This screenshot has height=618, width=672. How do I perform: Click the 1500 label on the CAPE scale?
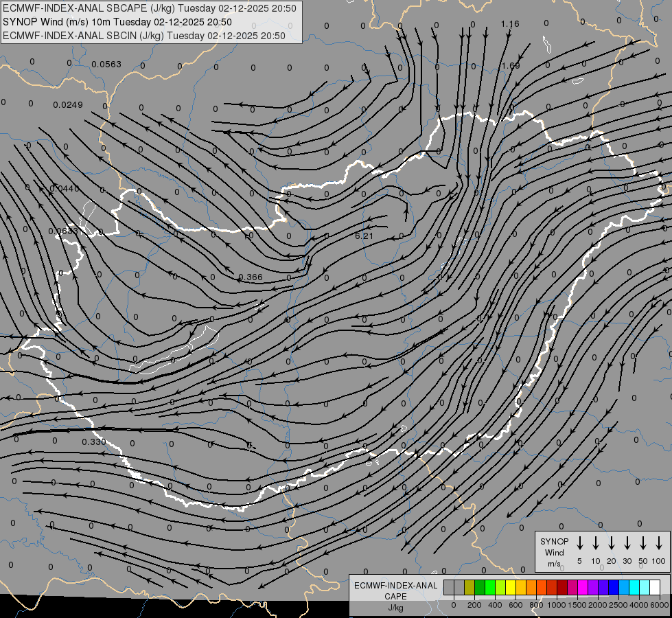click(x=577, y=605)
